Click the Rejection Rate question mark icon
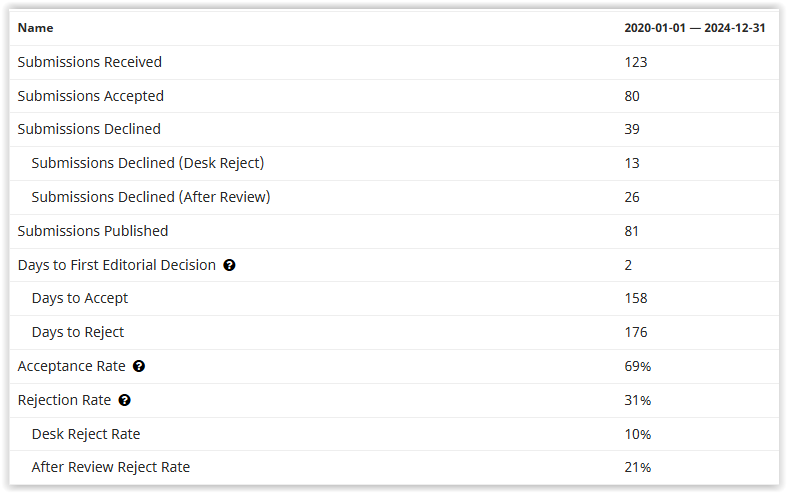Image resolution: width=787 pixels, height=493 pixels. (x=124, y=400)
